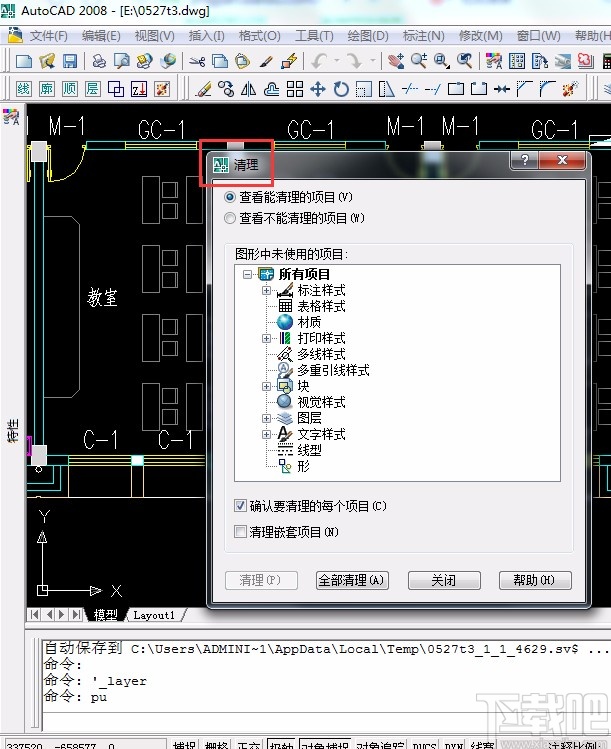Open the 文件(F) menu
Image resolution: width=611 pixels, height=749 pixels.
click(x=48, y=36)
